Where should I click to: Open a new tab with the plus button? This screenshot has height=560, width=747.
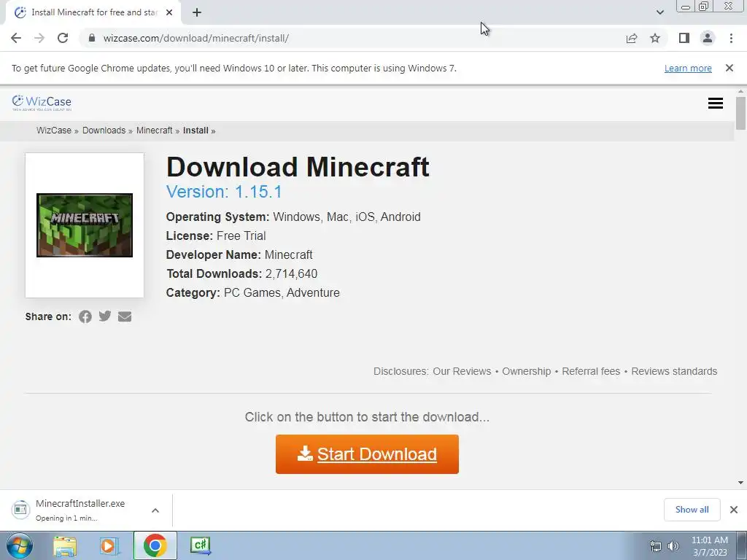tap(197, 12)
